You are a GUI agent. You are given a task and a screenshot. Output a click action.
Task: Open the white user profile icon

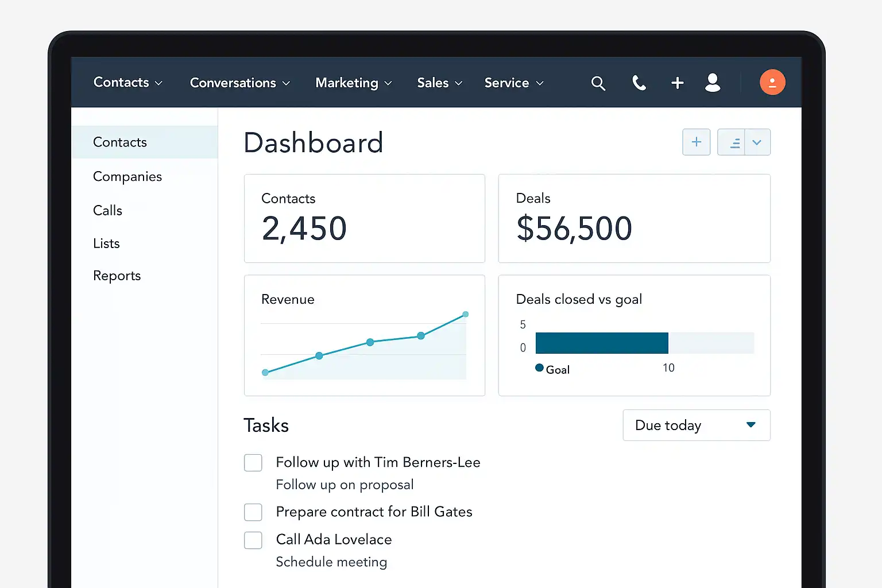tap(713, 83)
